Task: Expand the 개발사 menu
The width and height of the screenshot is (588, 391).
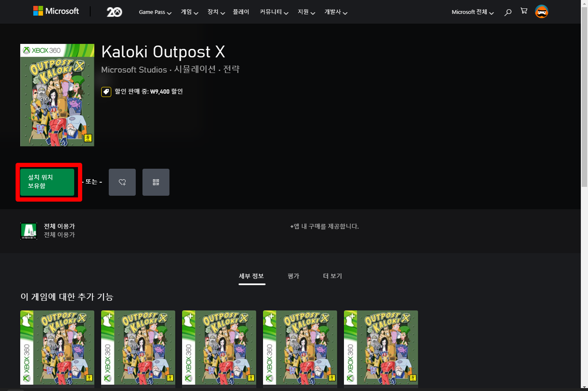Action: [x=336, y=12]
